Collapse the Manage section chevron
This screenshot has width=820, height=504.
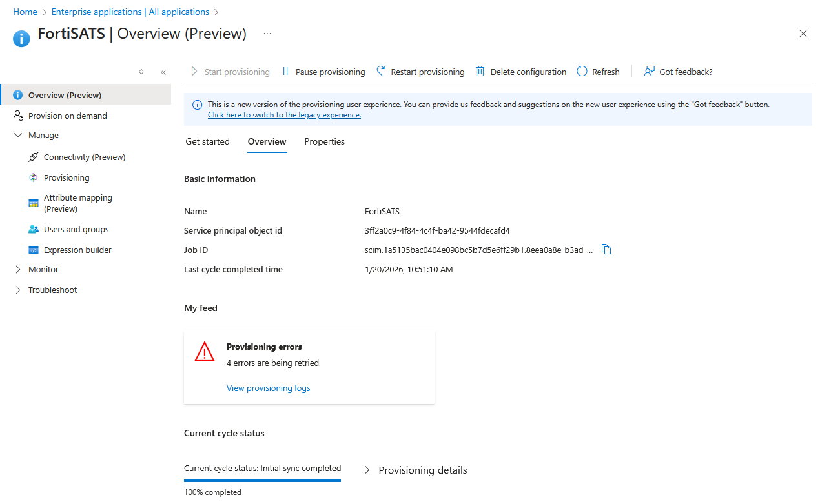pyautogui.click(x=18, y=136)
